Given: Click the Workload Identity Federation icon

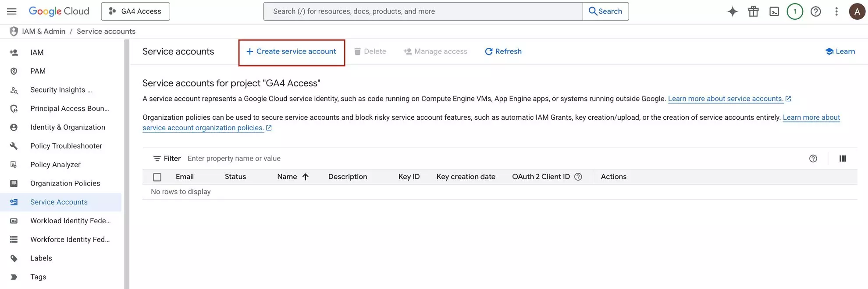Looking at the screenshot, I should click(x=14, y=221).
